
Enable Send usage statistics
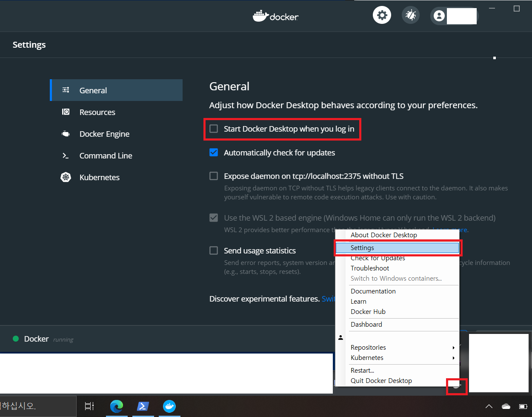(214, 250)
